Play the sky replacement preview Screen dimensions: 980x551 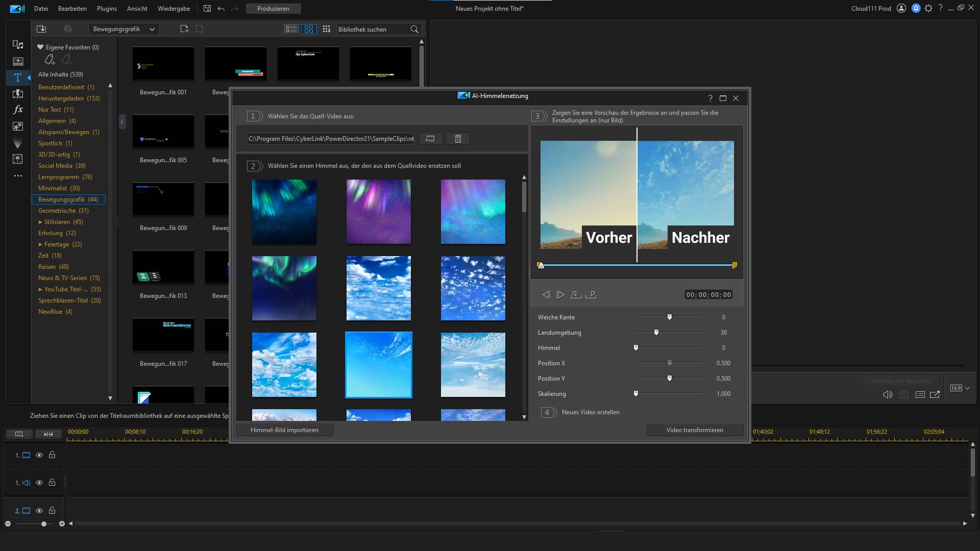coord(560,294)
